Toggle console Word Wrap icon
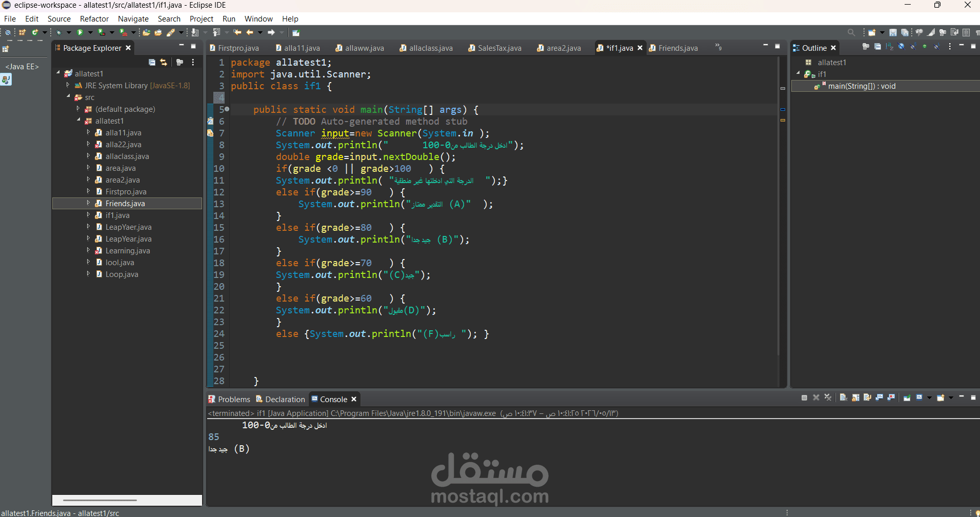Screen dimensions: 980x517 coord(867,397)
